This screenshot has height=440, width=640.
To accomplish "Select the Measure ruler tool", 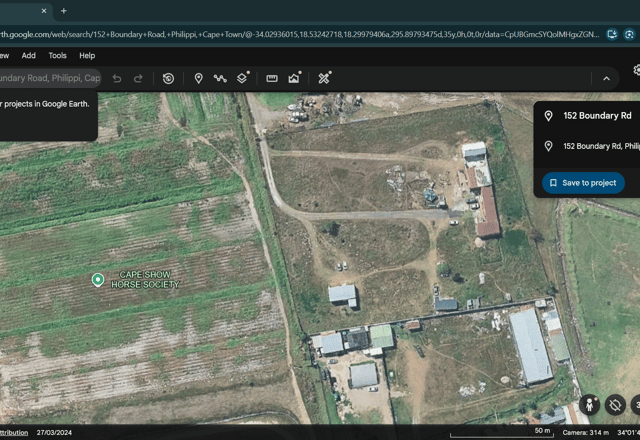I will tap(272, 78).
